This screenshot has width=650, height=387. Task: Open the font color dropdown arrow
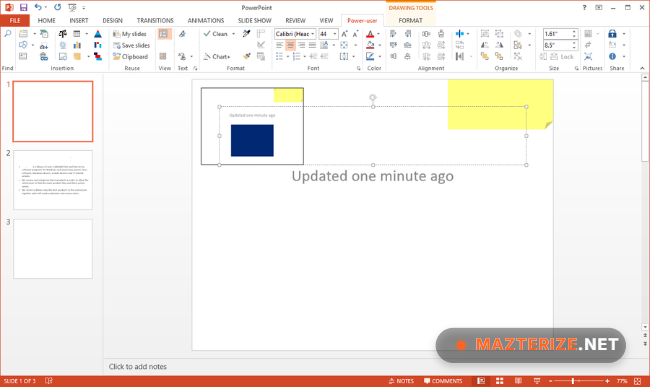click(379, 34)
